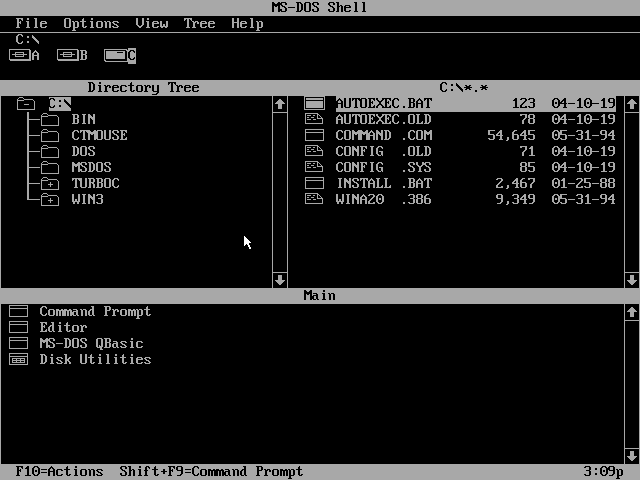Open the Help menu
The image size is (640, 480).
tap(247, 23)
